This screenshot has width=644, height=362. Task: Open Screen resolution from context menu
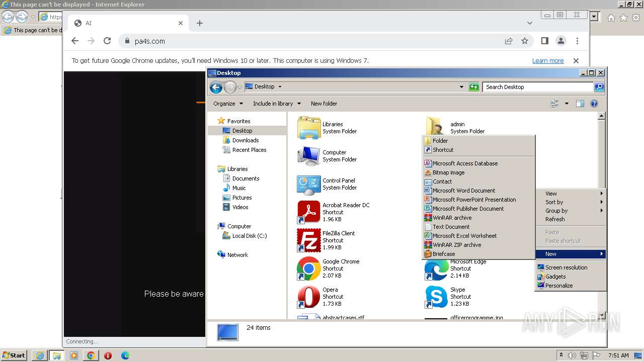pyautogui.click(x=571, y=267)
